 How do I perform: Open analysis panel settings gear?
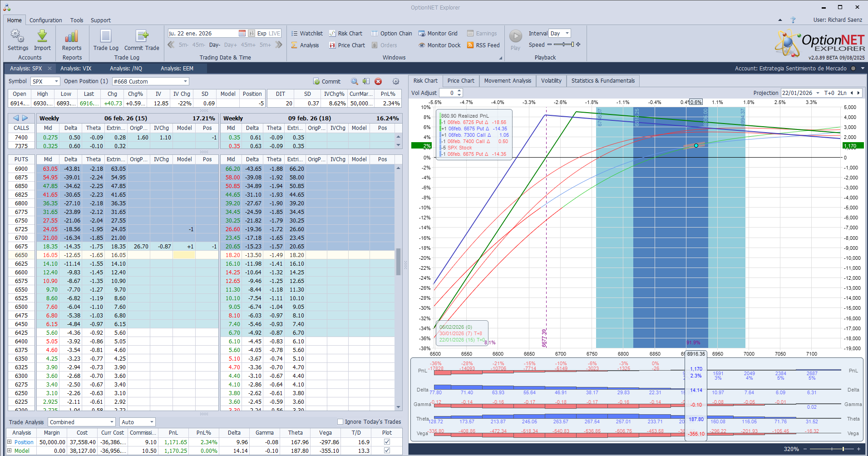pyautogui.click(x=396, y=81)
